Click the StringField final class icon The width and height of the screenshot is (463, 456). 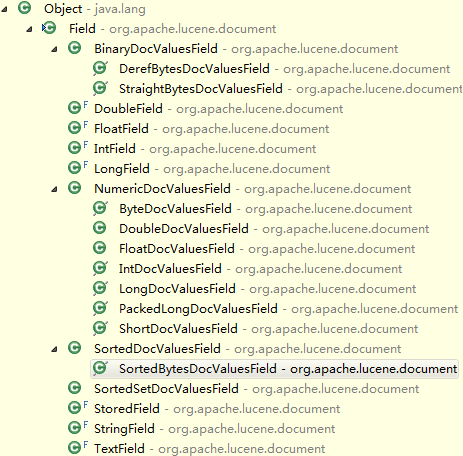point(78,428)
